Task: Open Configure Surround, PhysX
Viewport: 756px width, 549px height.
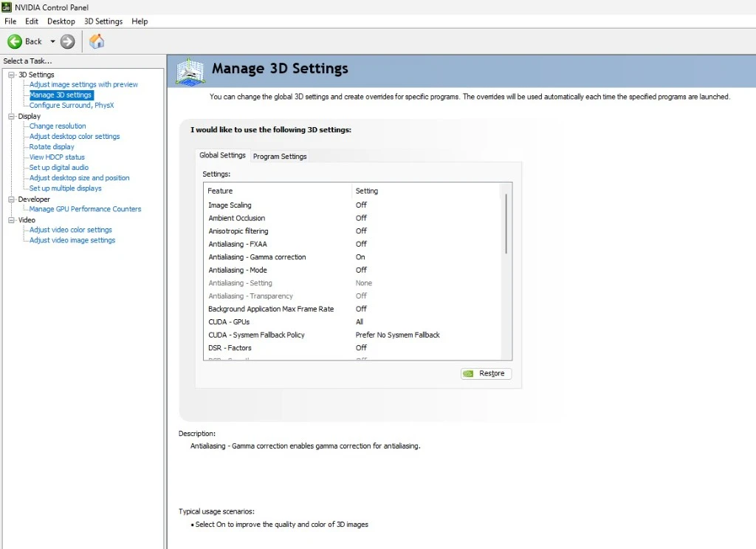Action: pos(72,105)
